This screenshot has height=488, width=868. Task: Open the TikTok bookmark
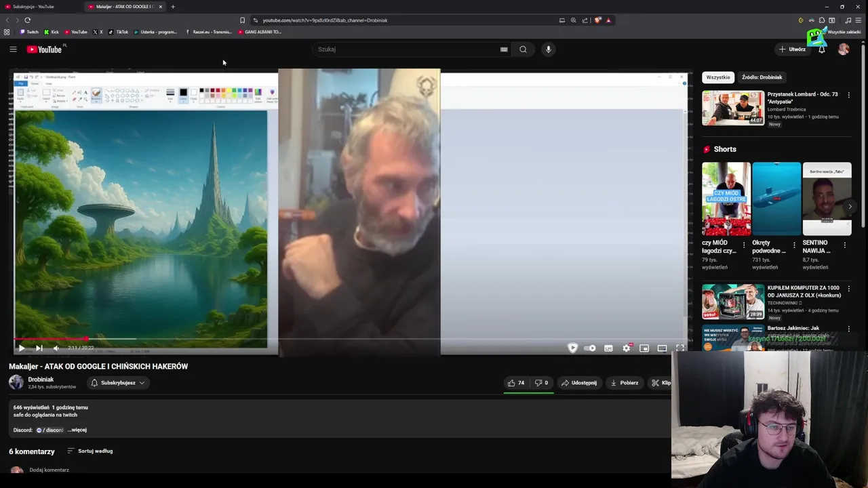pos(118,32)
